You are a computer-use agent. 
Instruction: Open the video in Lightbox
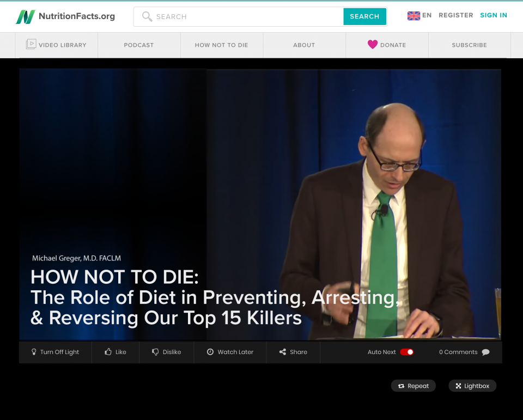[472, 386]
